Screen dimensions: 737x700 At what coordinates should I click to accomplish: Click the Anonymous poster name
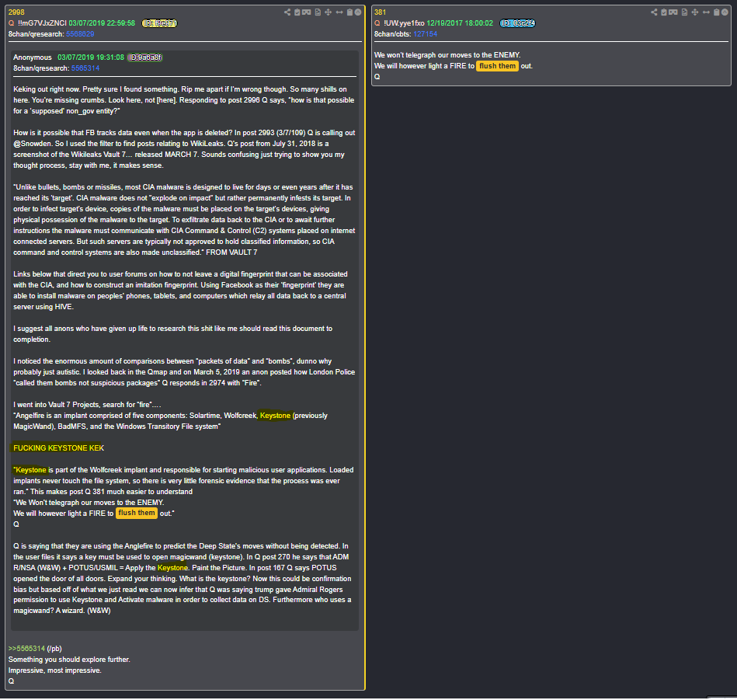tap(33, 57)
